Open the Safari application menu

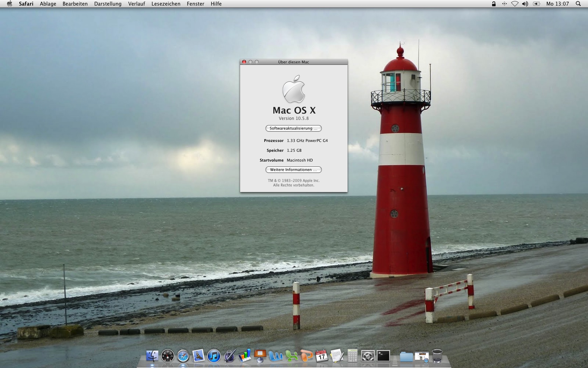coord(26,4)
